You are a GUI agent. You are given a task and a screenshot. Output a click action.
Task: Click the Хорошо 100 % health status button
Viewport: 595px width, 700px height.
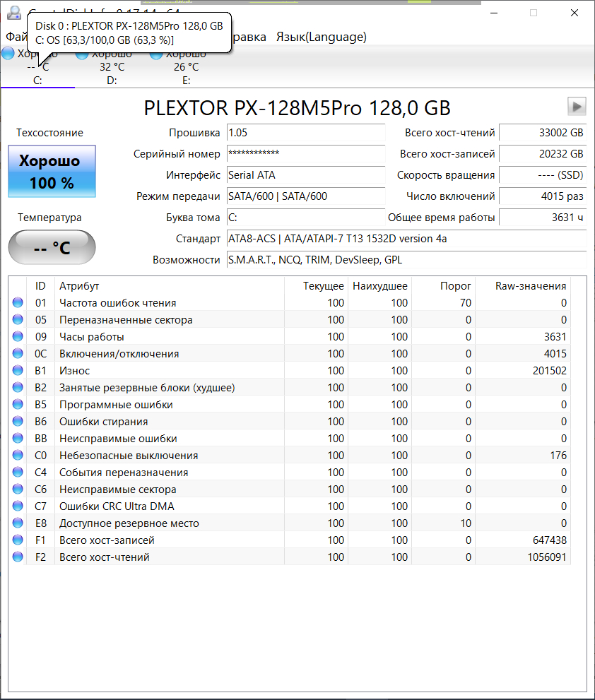(x=52, y=172)
